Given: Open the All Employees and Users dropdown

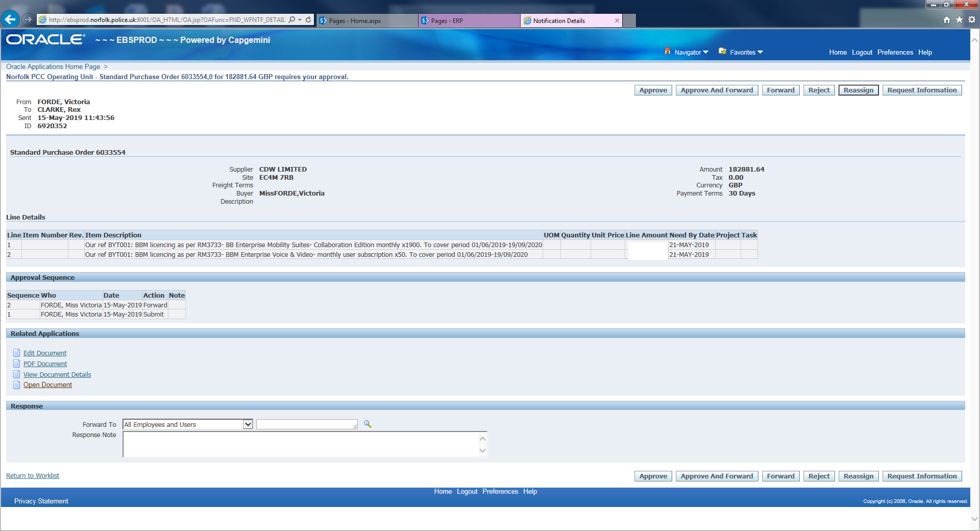Looking at the screenshot, I should pyautogui.click(x=248, y=424).
